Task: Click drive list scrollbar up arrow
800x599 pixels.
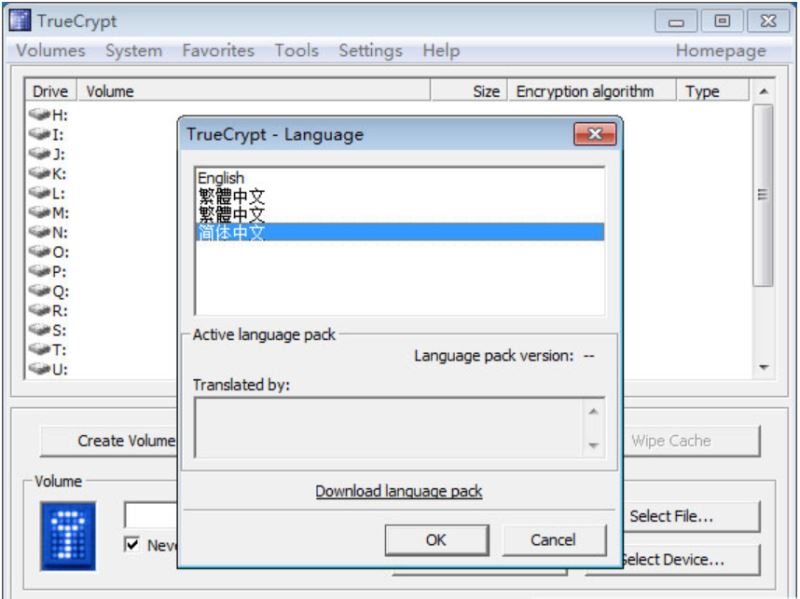Action: point(763,92)
